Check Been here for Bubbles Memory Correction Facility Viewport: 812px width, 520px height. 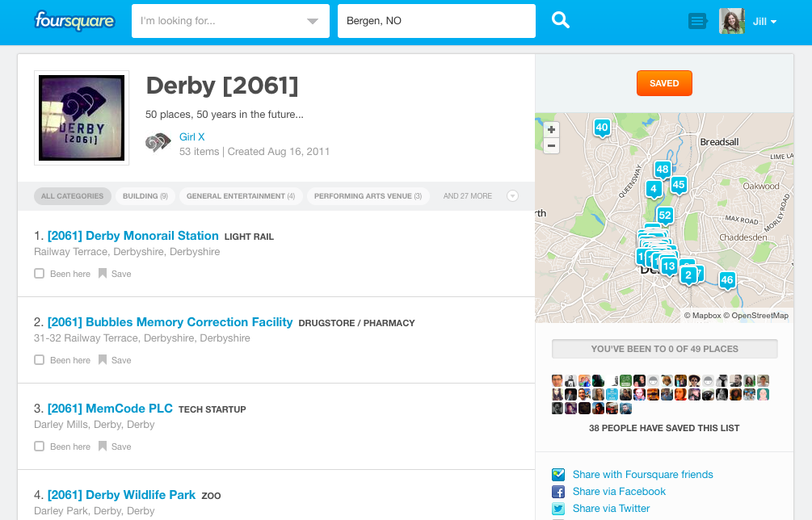click(x=40, y=359)
